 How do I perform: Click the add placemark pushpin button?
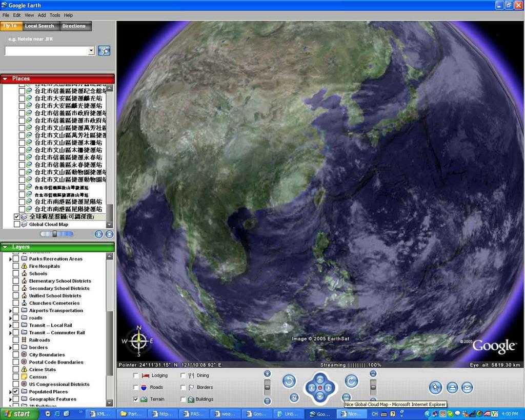436,388
